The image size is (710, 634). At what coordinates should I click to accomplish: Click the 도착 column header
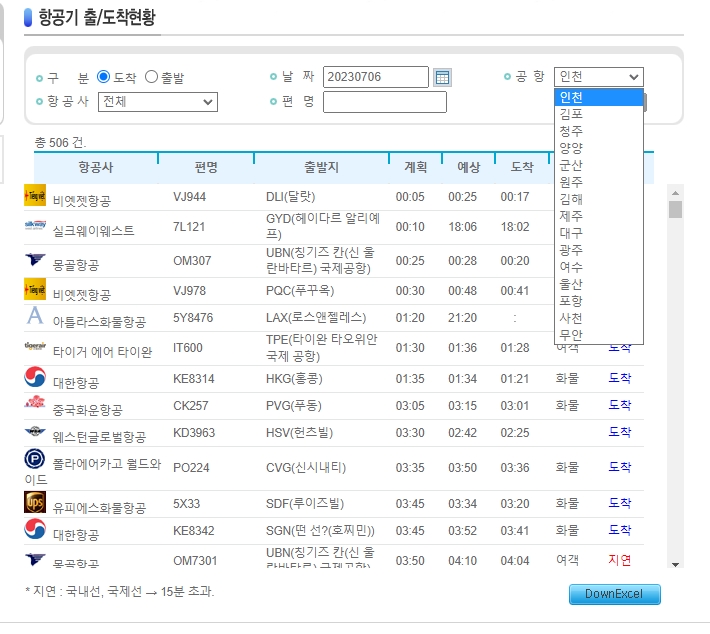pos(522,168)
